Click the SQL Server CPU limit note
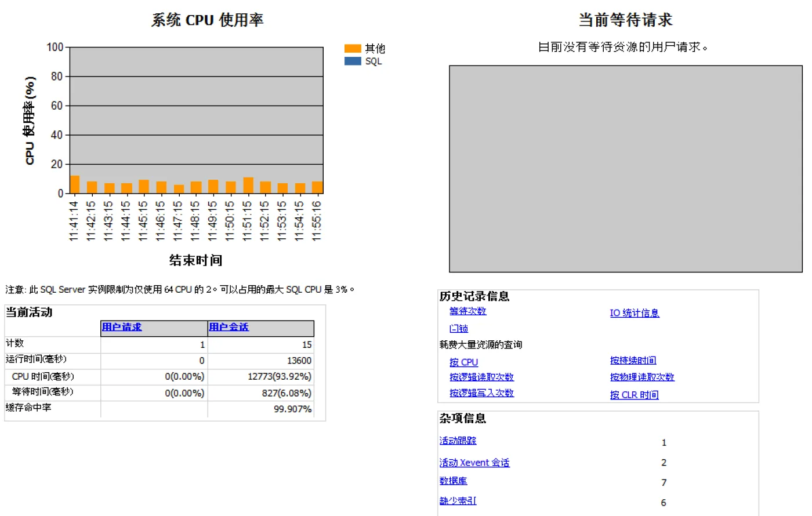This screenshot has width=812, height=516. point(180,289)
